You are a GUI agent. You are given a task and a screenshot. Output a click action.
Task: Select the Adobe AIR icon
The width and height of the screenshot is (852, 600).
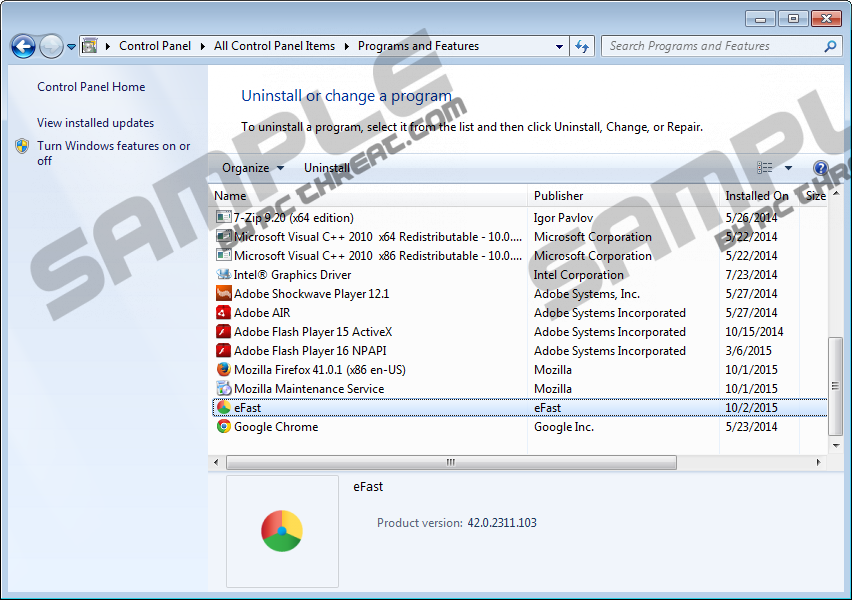tap(224, 312)
